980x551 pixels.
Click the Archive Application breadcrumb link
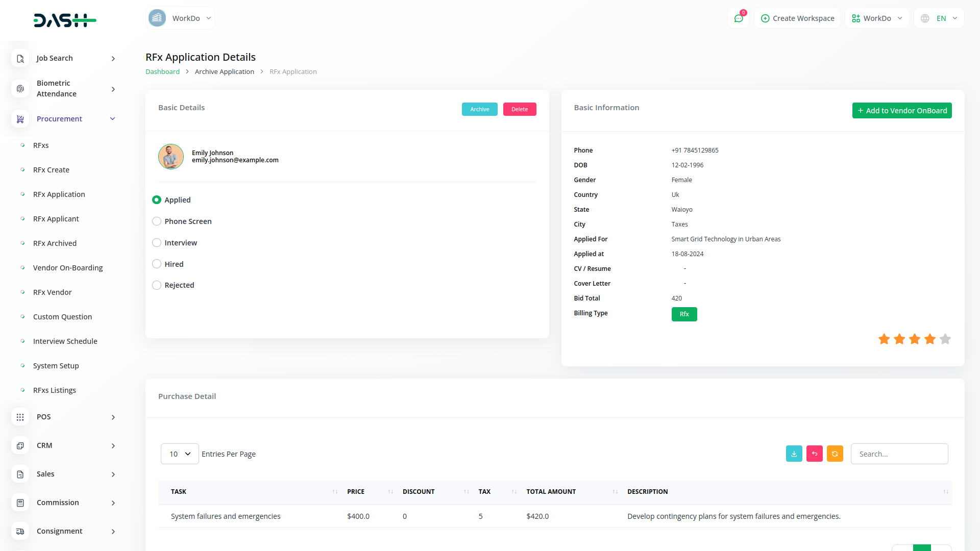(x=224, y=72)
